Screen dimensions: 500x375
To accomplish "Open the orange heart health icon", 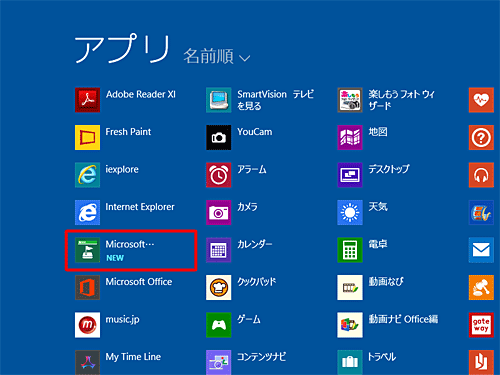I will tap(481, 100).
